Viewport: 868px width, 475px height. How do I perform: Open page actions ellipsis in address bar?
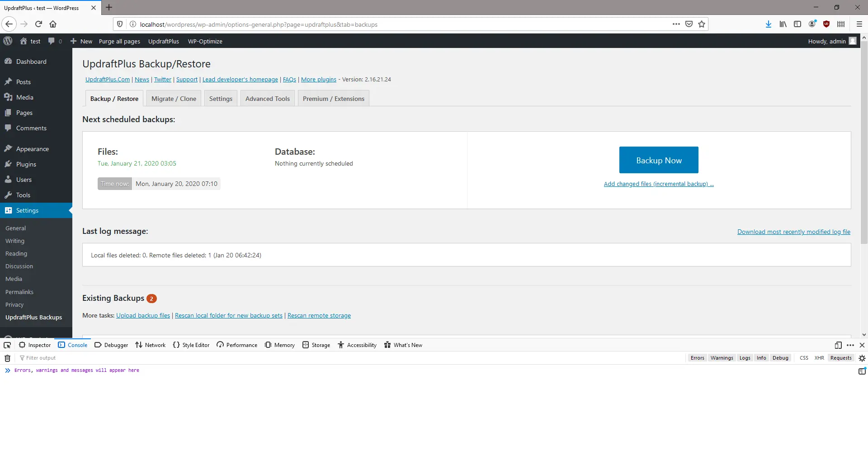coord(676,24)
